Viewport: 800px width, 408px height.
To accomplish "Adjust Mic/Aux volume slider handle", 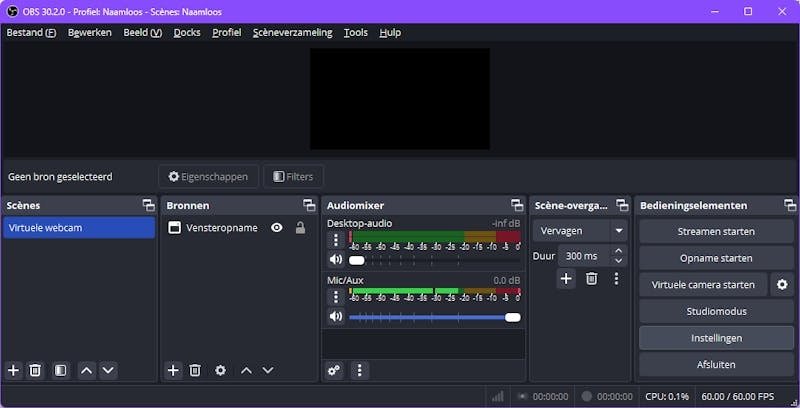I will [x=513, y=317].
